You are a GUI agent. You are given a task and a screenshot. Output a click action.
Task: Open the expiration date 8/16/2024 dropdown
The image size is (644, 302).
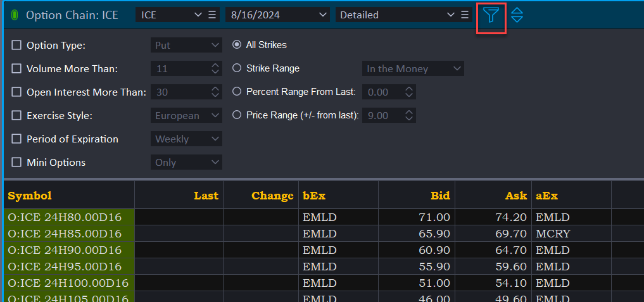tap(277, 15)
